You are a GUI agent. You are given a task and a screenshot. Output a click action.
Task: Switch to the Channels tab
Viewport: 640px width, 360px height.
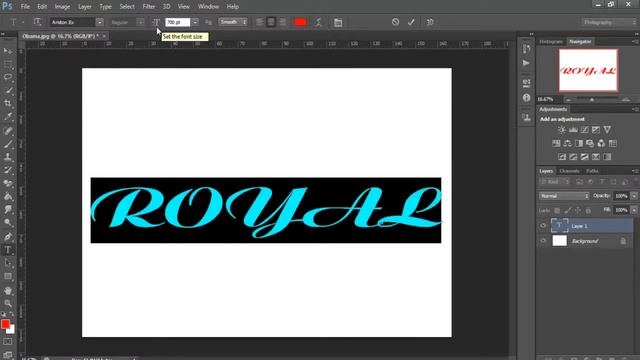[569, 171]
